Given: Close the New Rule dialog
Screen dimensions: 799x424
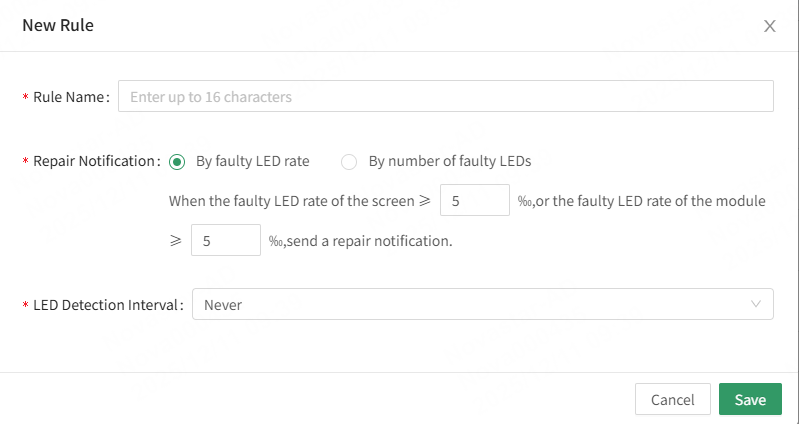Looking at the screenshot, I should (x=769, y=26).
